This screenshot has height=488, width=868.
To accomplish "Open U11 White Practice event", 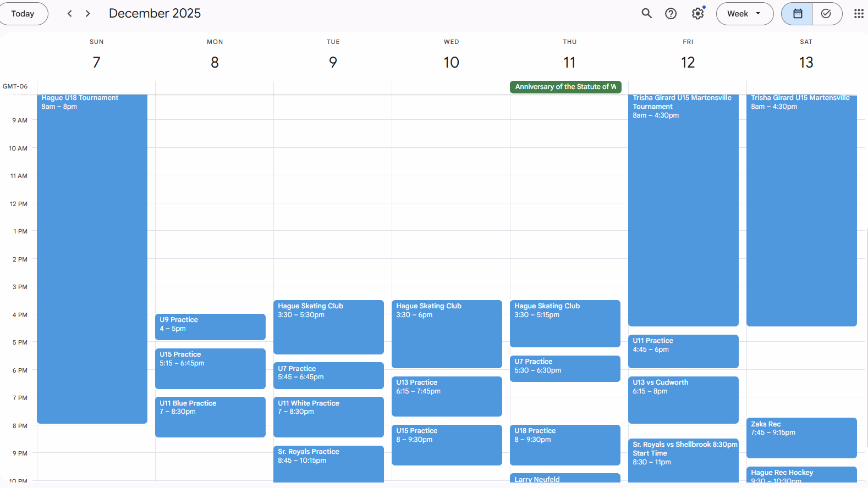I will [x=328, y=417].
